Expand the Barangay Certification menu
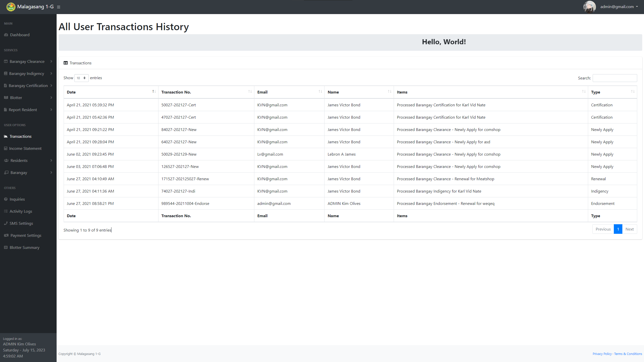The width and height of the screenshot is (644, 362). (28, 85)
